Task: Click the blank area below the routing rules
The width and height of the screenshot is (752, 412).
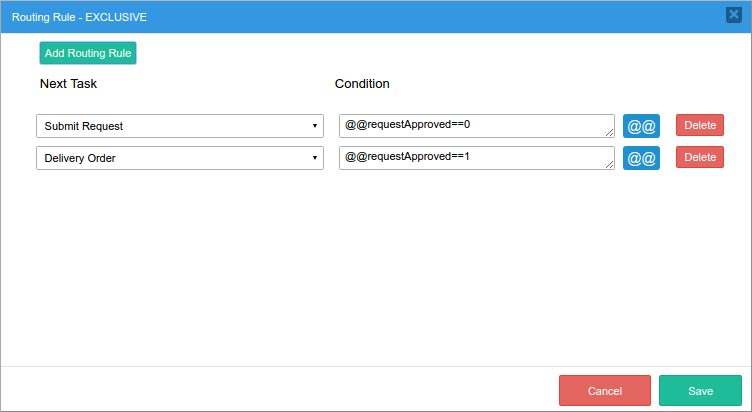Action: click(375, 270)
